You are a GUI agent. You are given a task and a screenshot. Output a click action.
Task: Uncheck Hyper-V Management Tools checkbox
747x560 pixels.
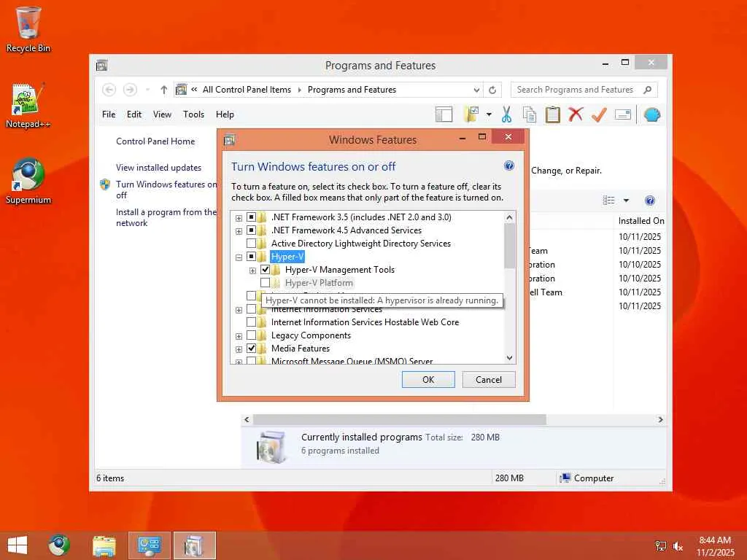(x=266, y=270)
